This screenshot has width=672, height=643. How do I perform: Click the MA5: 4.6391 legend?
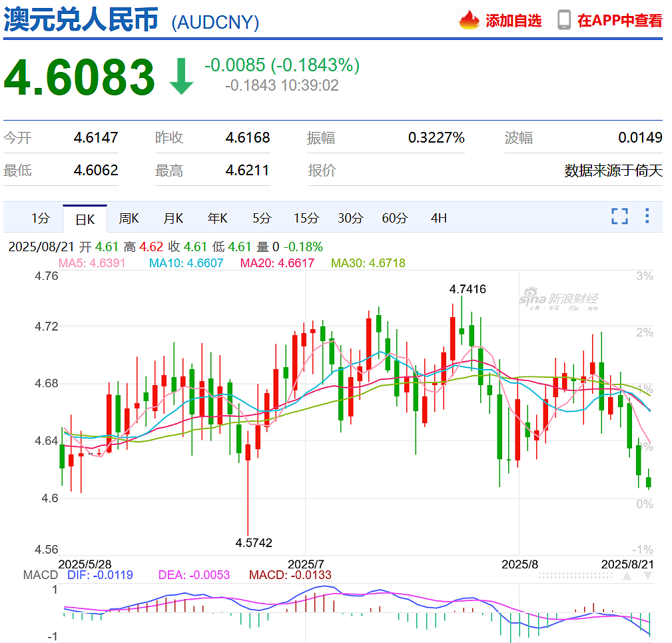92,263
